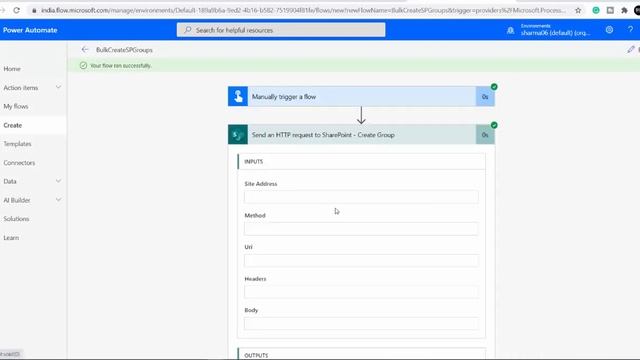Open the help question mark icon

pyautogui.click(x=630, y=30)
